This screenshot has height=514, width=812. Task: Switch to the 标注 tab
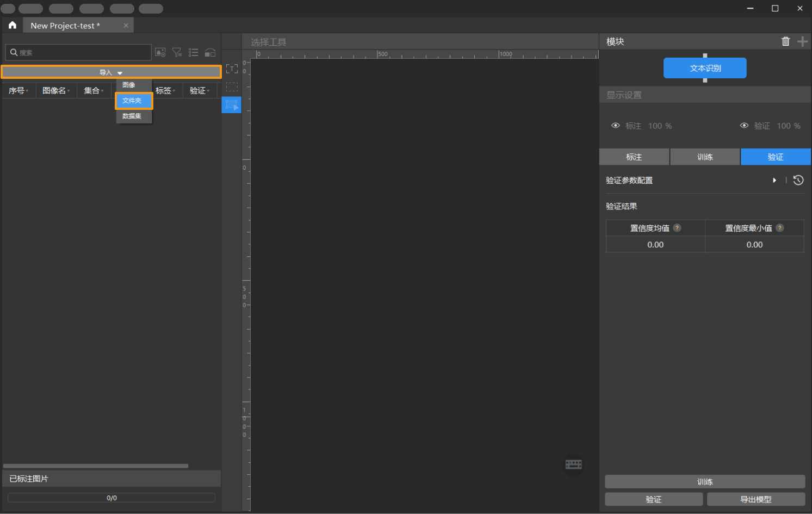tap(634, 157)
